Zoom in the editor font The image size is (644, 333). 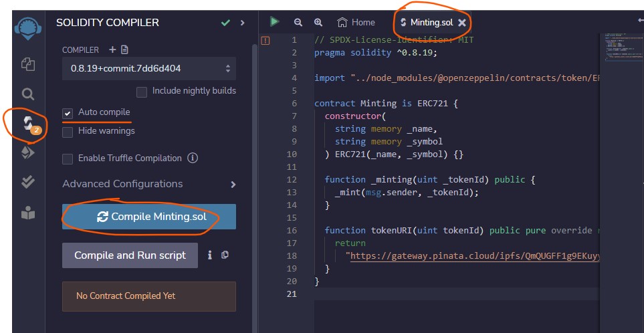318,22
